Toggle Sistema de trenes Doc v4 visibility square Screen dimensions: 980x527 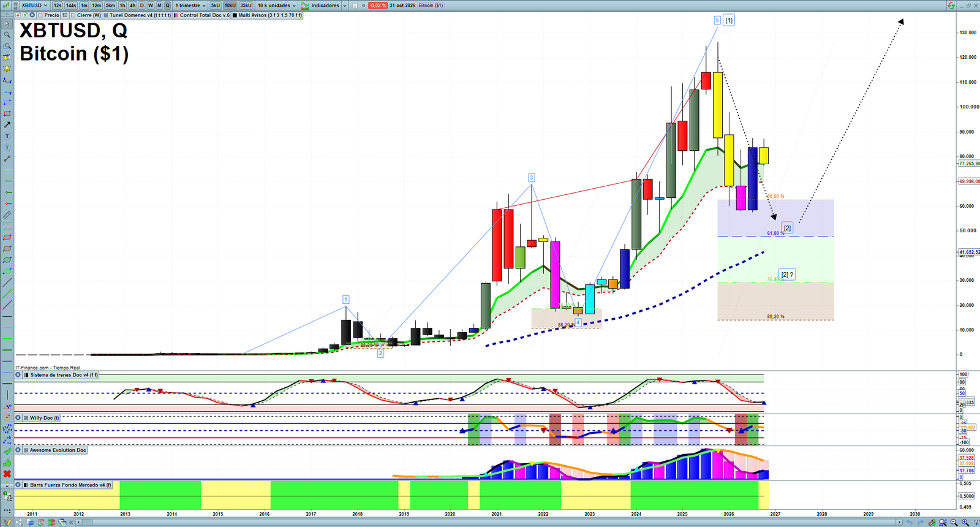(26, 375)
